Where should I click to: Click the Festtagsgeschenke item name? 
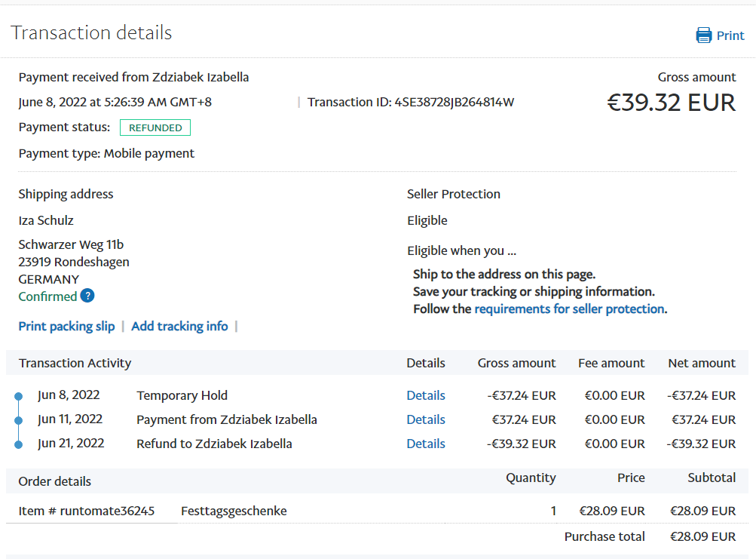point(234,511)
